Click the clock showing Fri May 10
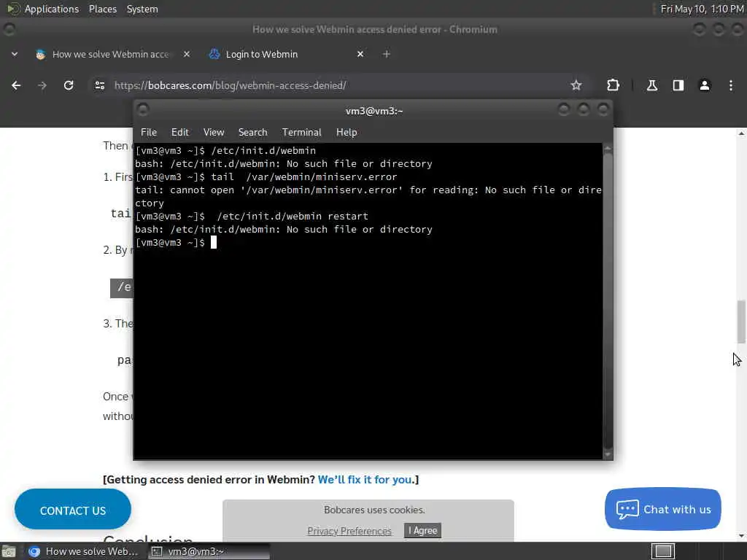 pos(702,9)
